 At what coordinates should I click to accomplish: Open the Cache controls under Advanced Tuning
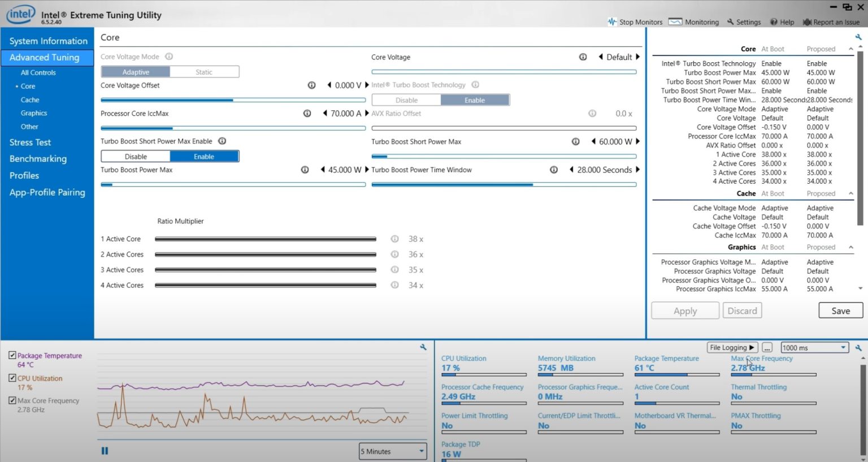click(x=30, y=100)
